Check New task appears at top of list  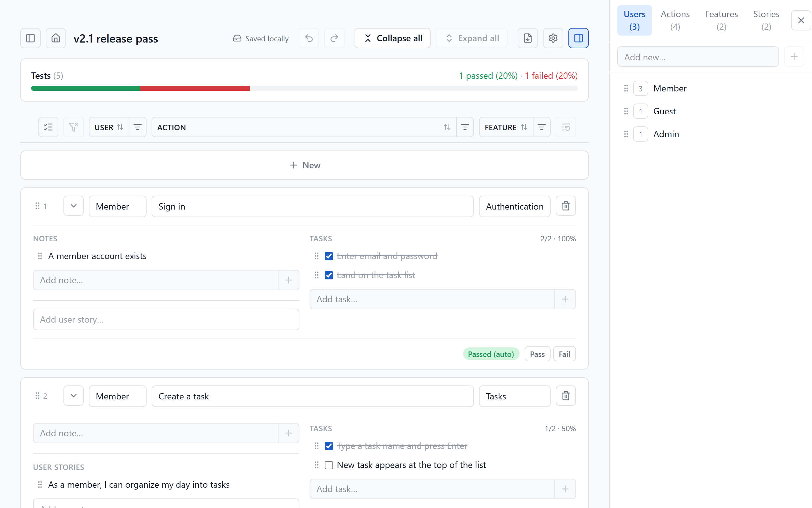coord(329,465)
